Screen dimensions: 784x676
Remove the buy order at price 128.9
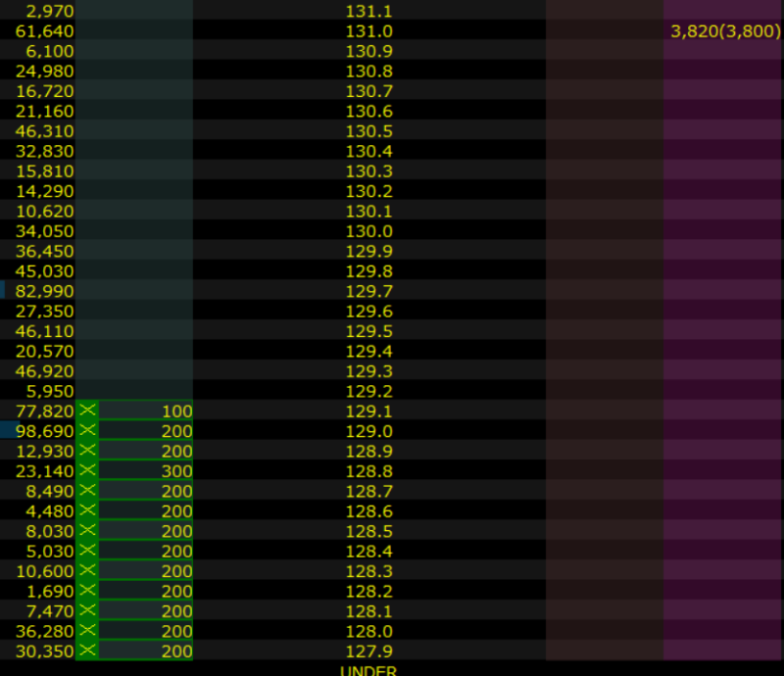88,451
